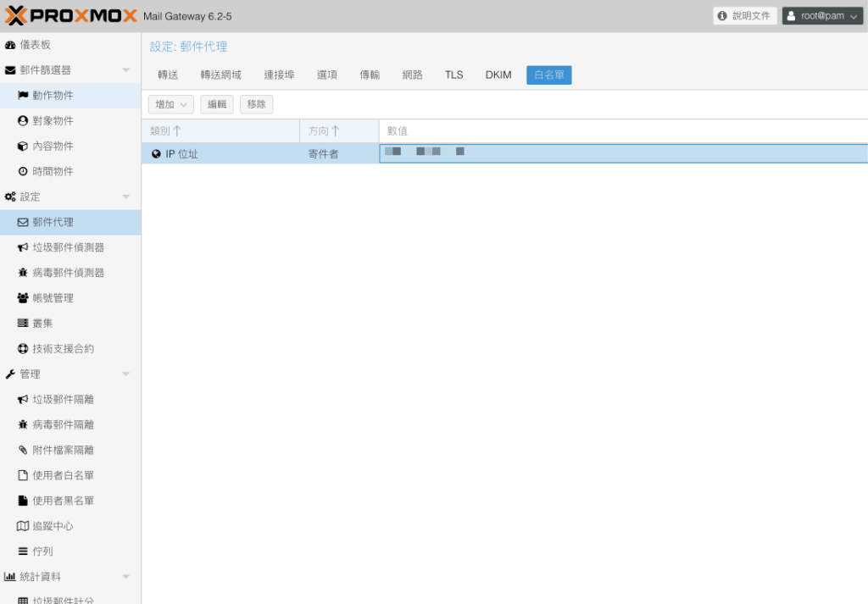Screen dimensions: 868x604
Task: Sort by the 類別 column header
Action: [x=220, y=131]
